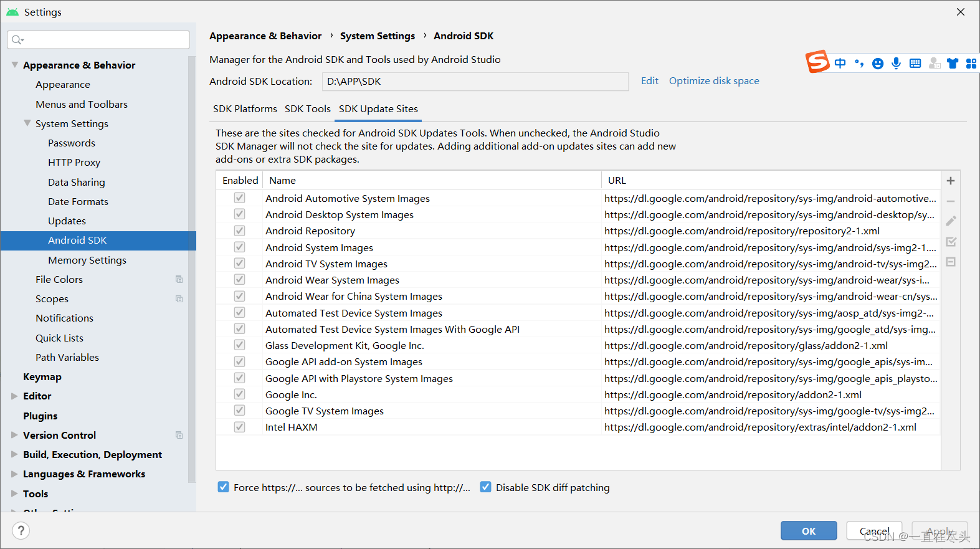Open the Sogou toolbox grid icon
This screenshot has width=980, height=549.
click(971, 63)
